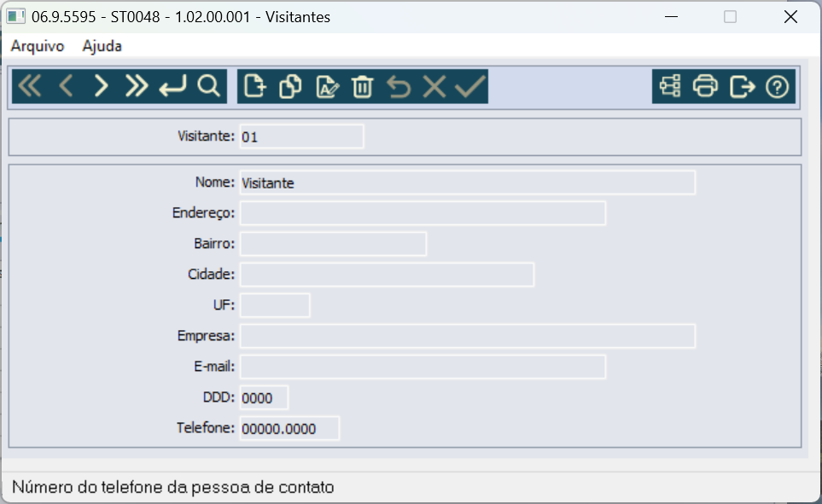Image resolution: width=822 pixels, height=504 pixels.
Task: Open the search magnifier in the toolbar
Action: pyautogui.click(x=208, y=86)
